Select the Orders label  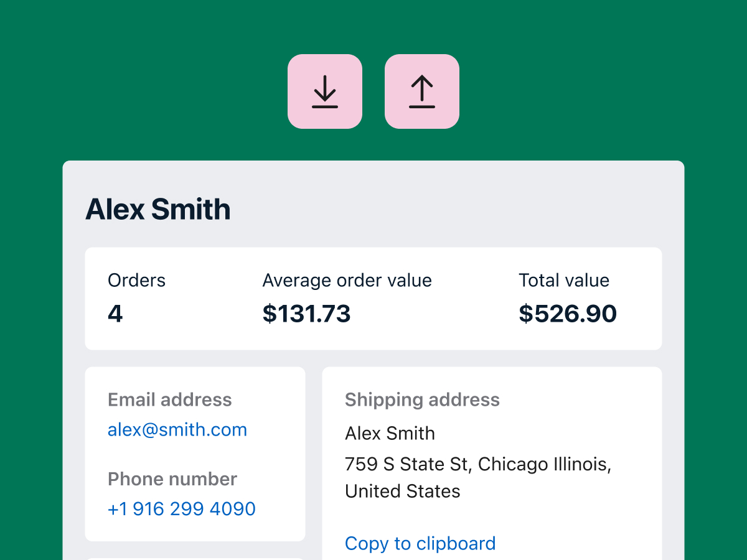[x=137, y=281]
